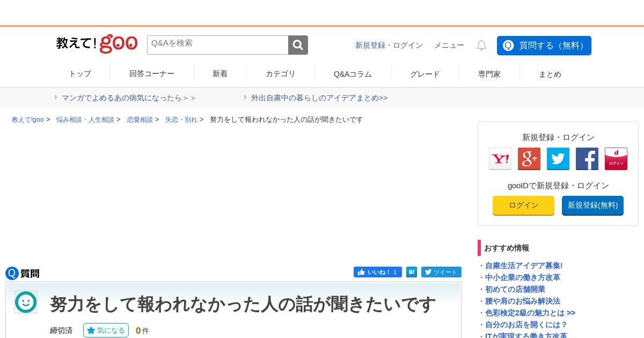The image size is (644, 338).
Task: Click the Hatena bookmark B! icon
Action: (412, 272)
